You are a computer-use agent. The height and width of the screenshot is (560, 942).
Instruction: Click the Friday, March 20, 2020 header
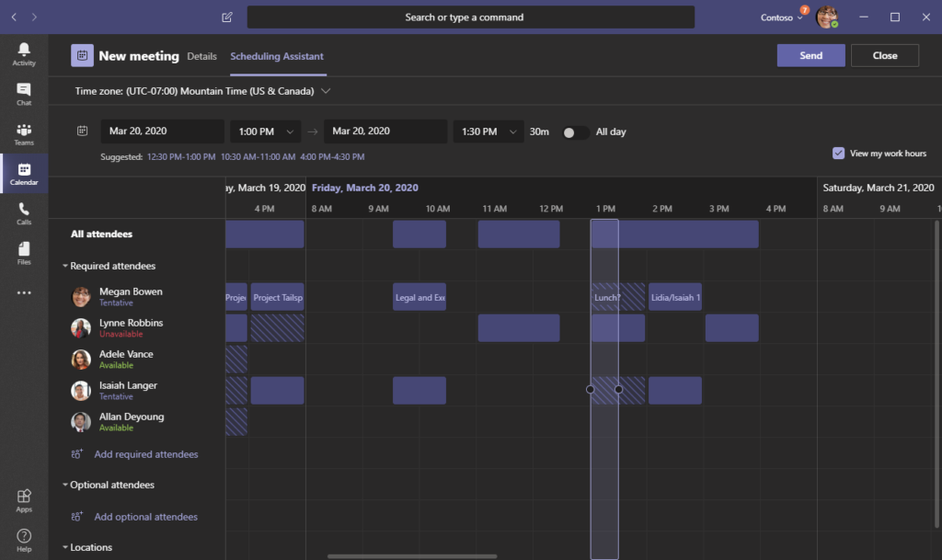(x=364, y=188)
